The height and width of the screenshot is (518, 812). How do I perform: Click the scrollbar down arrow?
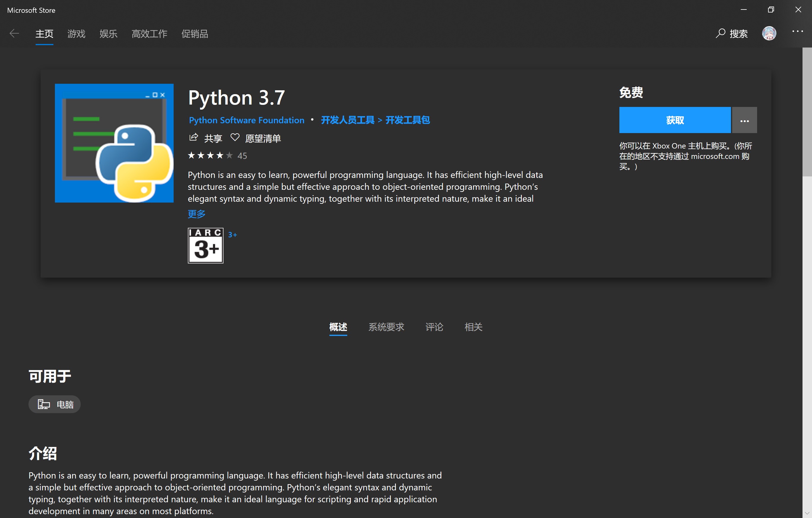tap(807, 513)
